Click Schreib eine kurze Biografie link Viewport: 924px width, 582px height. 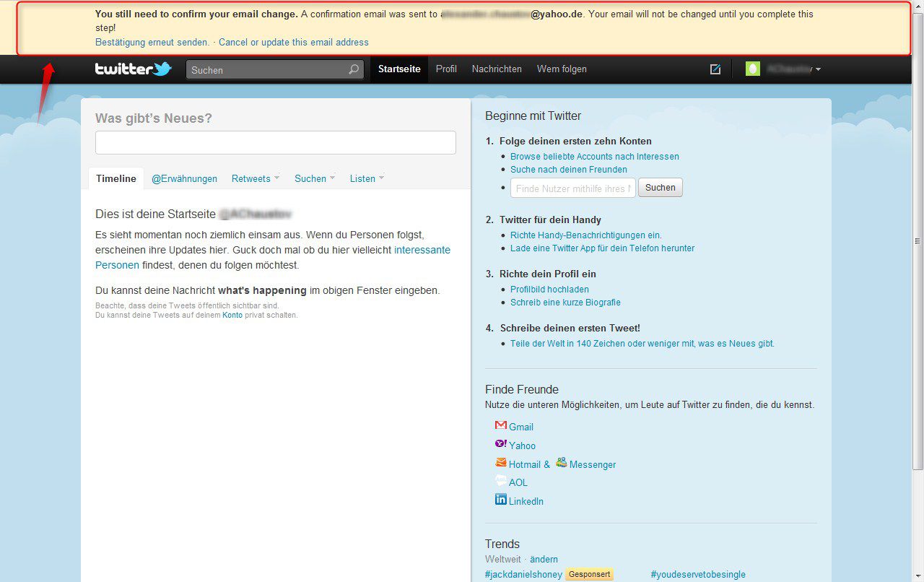tap(565, 303)
